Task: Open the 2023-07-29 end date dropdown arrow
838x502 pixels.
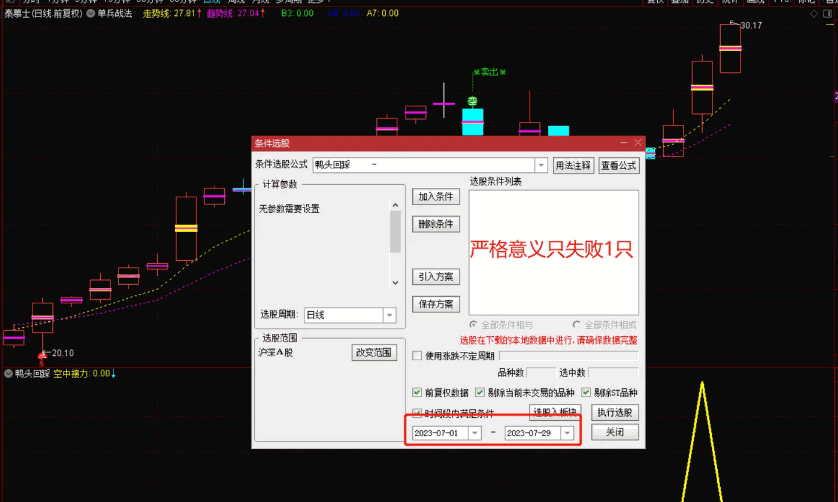Action: click(567, 433)
